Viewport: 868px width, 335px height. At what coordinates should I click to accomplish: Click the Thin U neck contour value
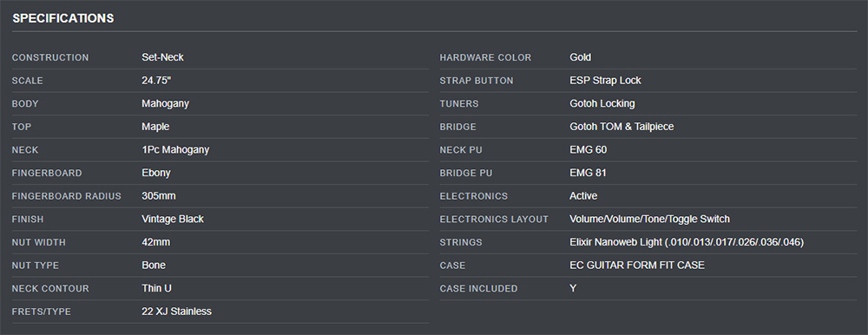click(156, 288)
